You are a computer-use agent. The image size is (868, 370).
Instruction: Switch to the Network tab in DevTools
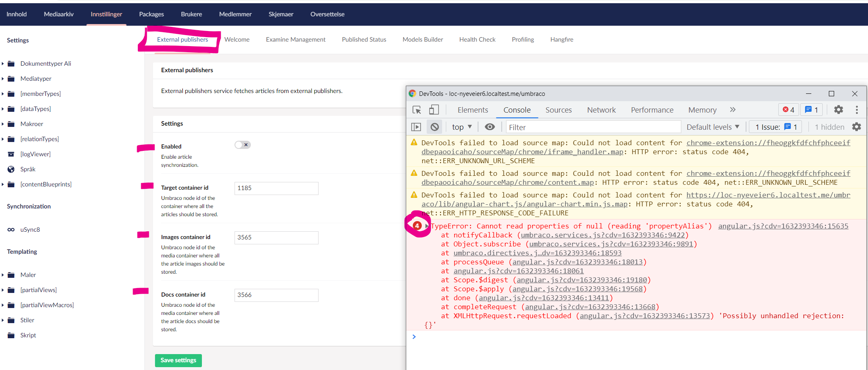(601, 110)
